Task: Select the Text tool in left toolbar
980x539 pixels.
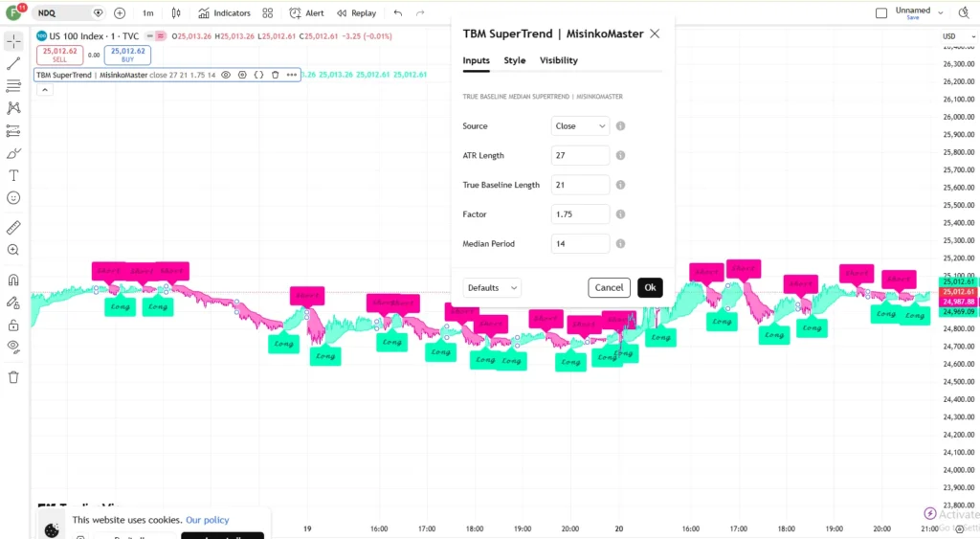Action: [13, 176]
